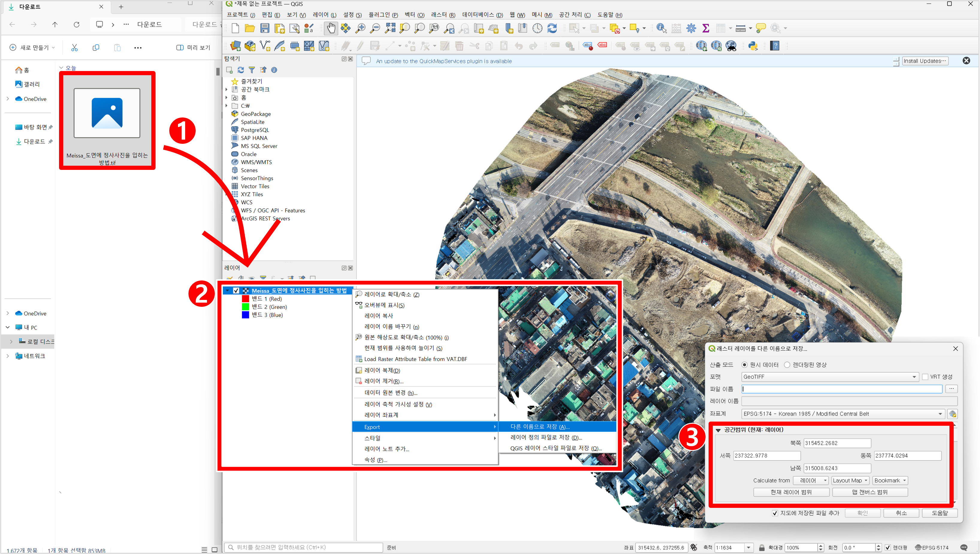Filter the browser panel
Screen dimensions: 980x554
pos(252,70)
